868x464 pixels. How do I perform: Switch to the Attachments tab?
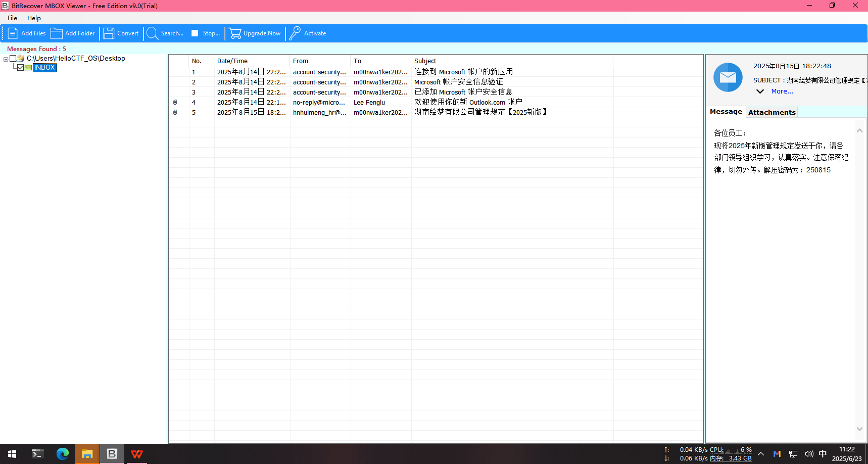click(771, 112)
